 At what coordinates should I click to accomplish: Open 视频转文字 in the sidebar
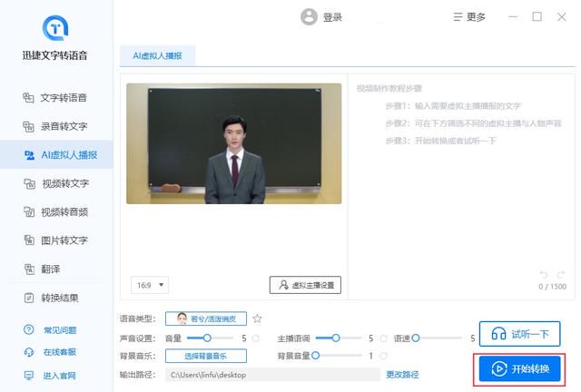[x=56, y=183]
